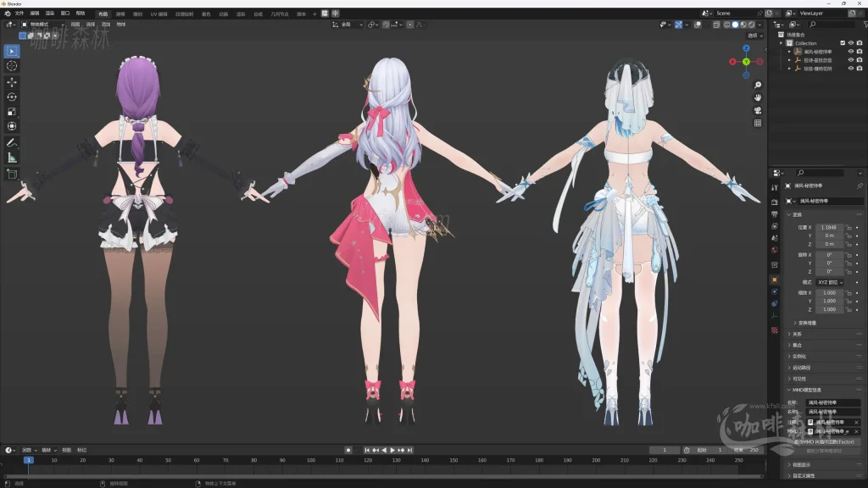Screen dimensions: 868x488
Task: Select the Rotate tool
Action: (12, 97)
